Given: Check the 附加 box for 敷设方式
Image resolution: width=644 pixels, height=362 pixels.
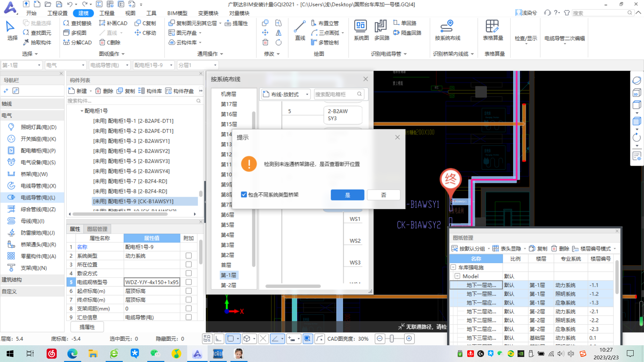Looking at the screenshot, I should [x=189, y=273].
